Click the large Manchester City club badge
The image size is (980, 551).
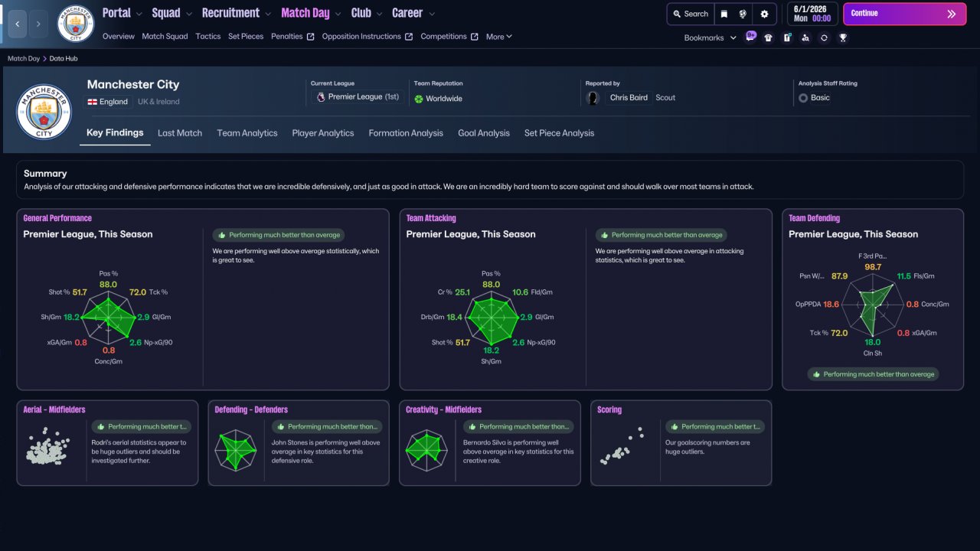coord(44,111)
